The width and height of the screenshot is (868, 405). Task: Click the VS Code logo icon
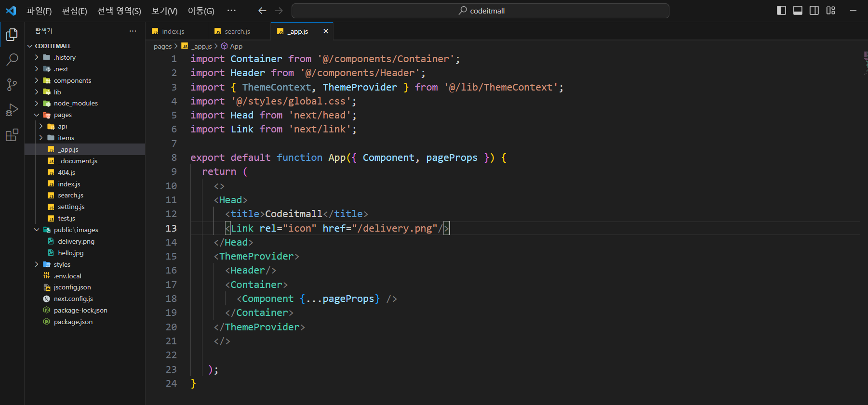tap(11, 11)
